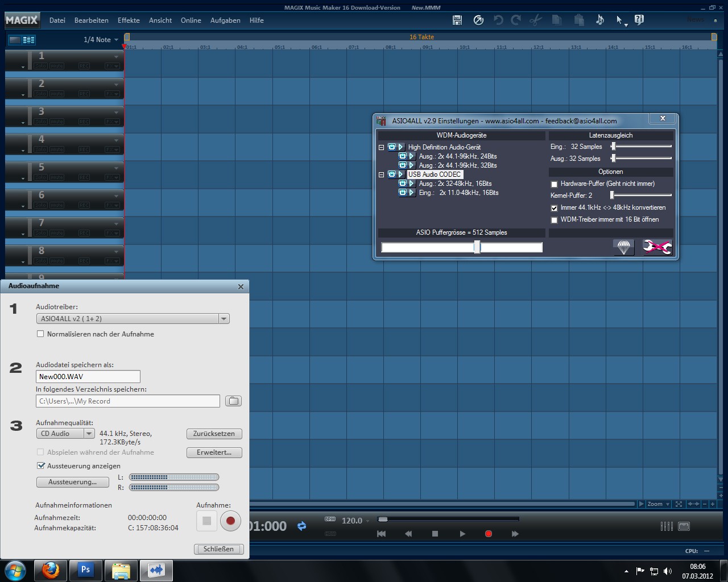
Task: Click the help info speech-bubble icon
Action: tap(639, 20)
